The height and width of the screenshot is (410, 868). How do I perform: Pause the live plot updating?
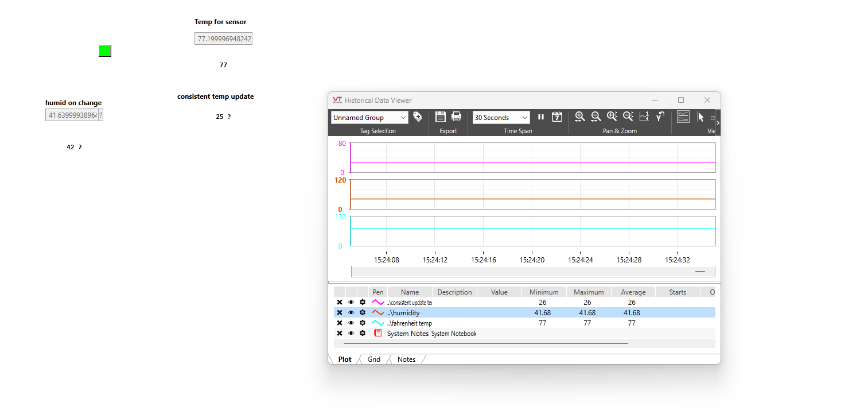pyautogui.click(x=540, y=117)
